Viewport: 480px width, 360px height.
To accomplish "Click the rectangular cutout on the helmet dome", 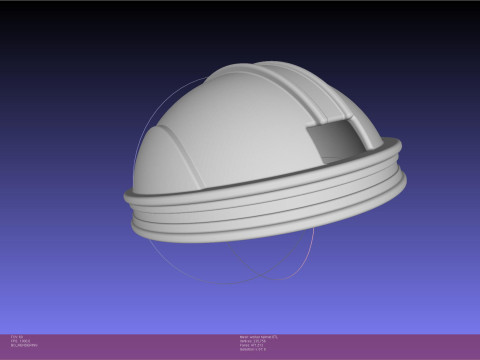I will pyautogui.click(x=337, y=142).
